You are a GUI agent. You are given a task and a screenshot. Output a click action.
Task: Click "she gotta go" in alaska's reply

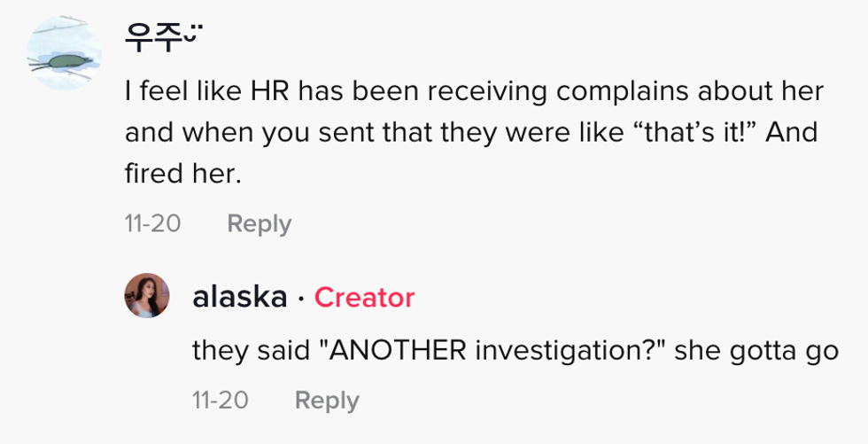(x=756, y=351)
